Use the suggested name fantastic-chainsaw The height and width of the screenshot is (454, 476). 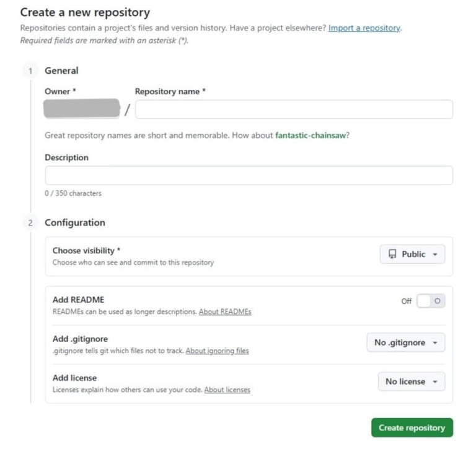tap(310, 136)
